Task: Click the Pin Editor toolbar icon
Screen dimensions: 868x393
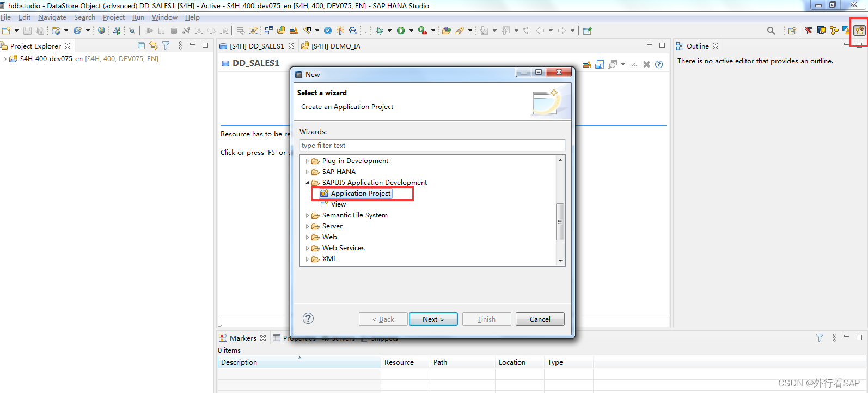Action: tap(588, 31)
